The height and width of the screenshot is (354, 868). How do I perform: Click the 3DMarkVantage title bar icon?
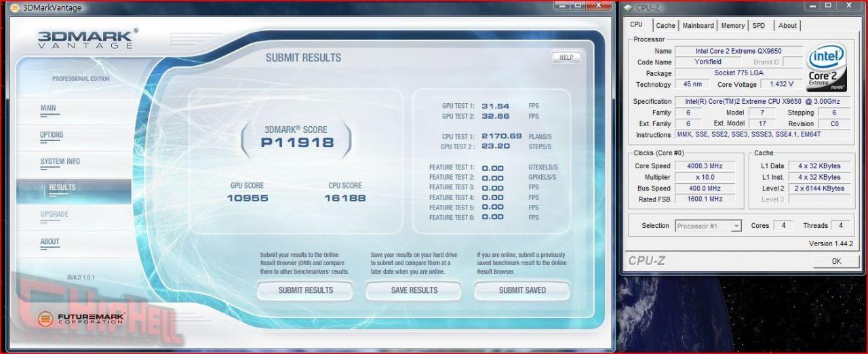pos(14,7)
